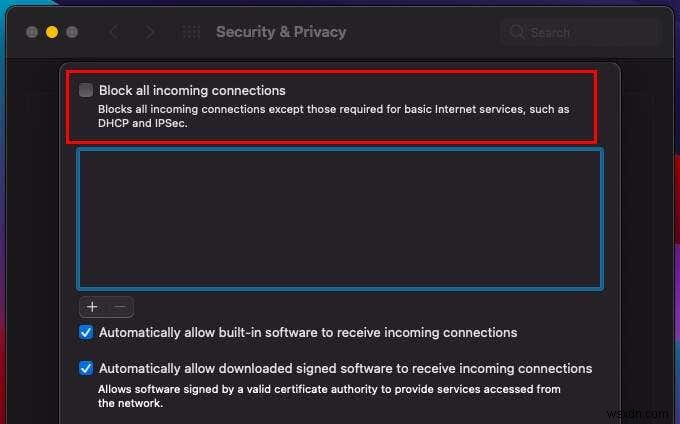This screenshot has width=680, height=424.
Task: Click the magnifying glass search icon
Action: point(517,32)
